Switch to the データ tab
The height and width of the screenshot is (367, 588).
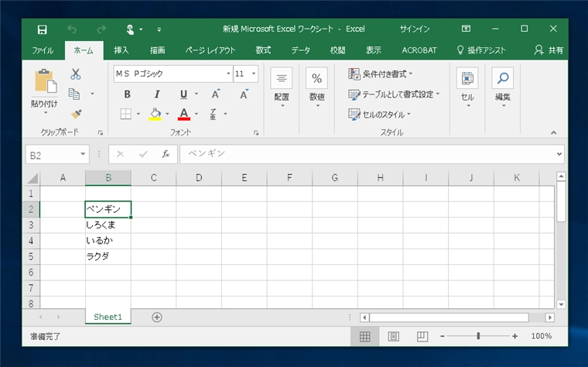301,50
